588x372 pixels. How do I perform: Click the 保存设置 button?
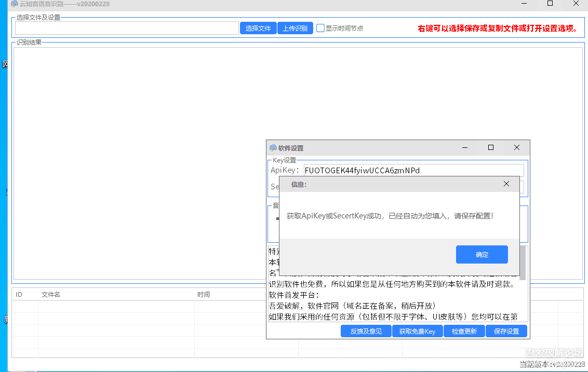(x=506, y=331)
